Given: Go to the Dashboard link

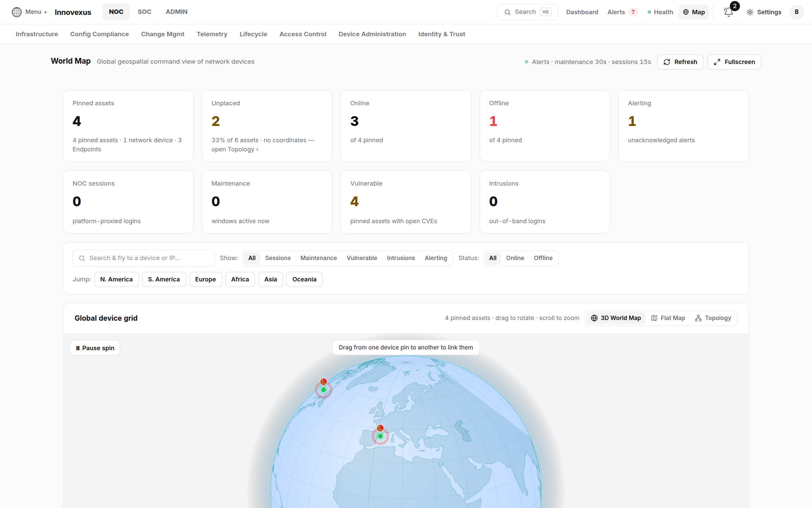Looking at the screenshot, I should pyautogui.click(x=582, y=12).
